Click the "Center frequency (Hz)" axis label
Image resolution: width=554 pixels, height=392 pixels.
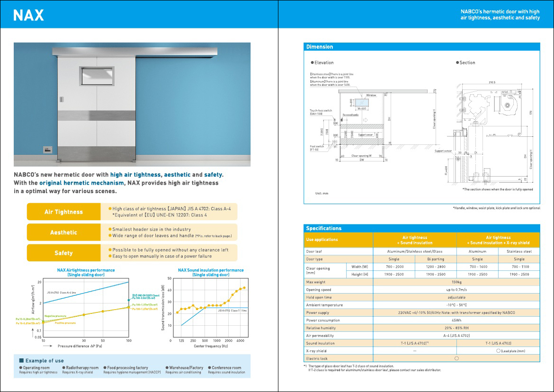(x=211, y=346)
